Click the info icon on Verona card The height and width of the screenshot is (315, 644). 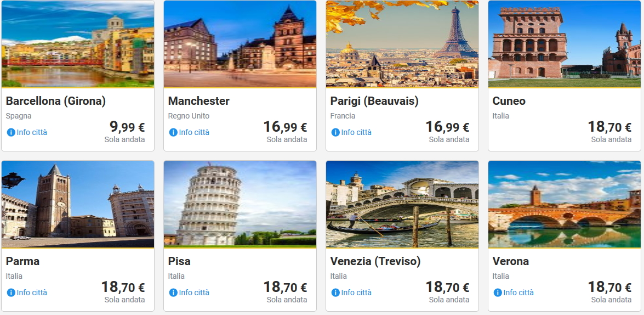(498, 292)
